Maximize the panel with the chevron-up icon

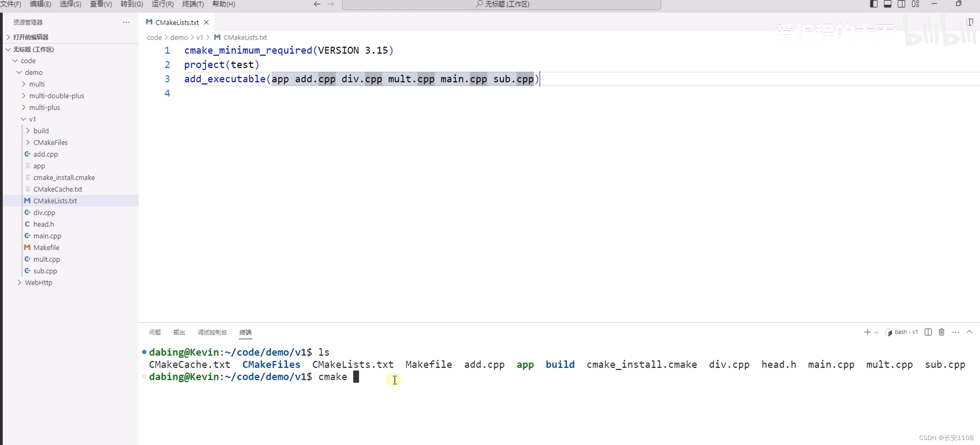tap(969, 332)
